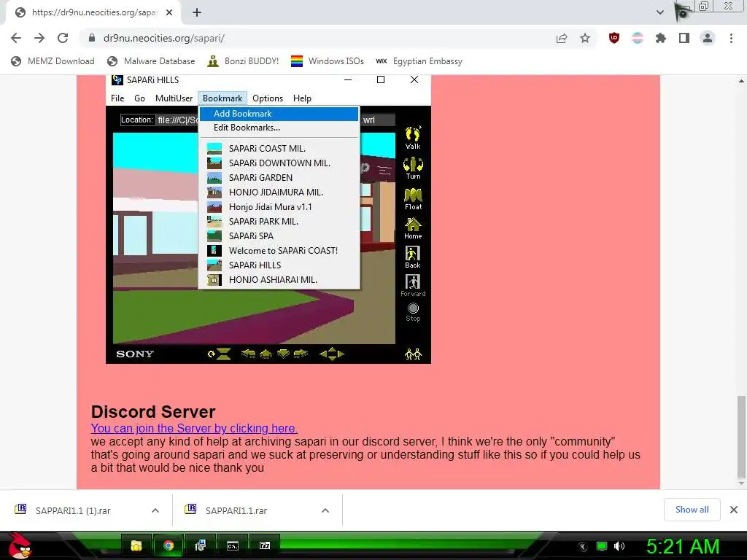
Task: Close the dr9nu.neocities.org tab
Action: [x=169, y=12]
